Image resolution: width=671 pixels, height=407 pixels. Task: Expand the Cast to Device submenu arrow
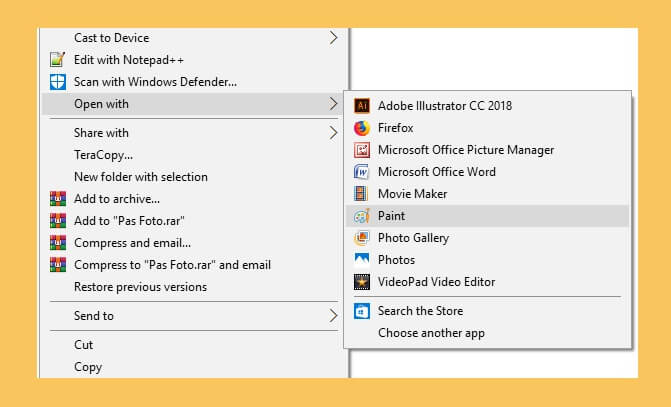point(333,38)
